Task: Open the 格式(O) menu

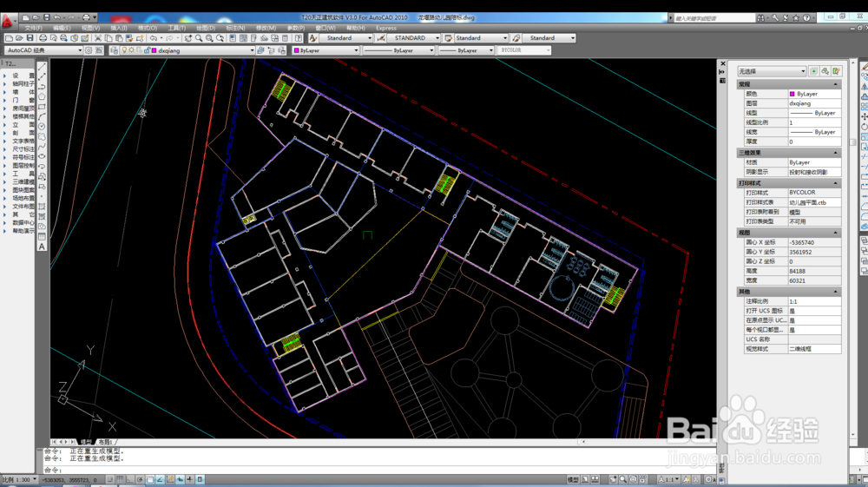Action: [x=148, y=28]
